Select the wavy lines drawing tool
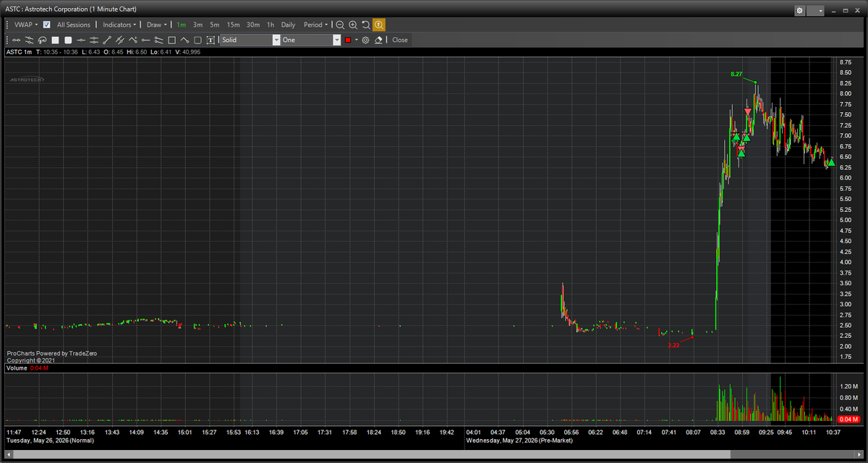This screenshot has height=463, width=868. 29,40
